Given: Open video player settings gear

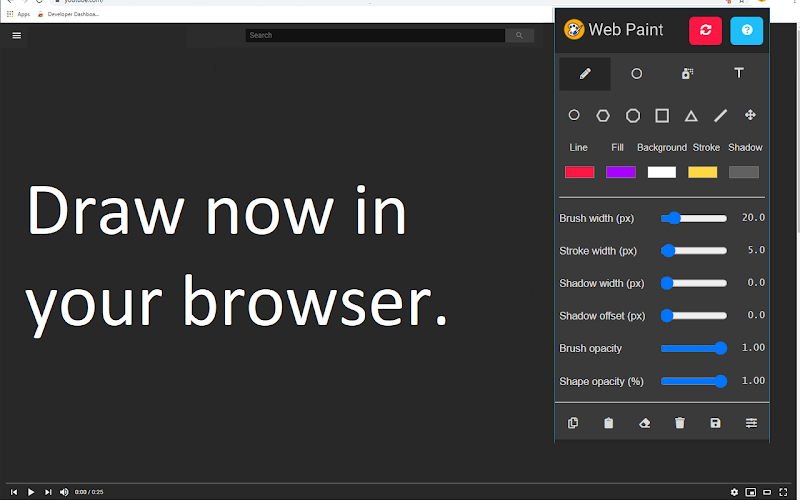Looking at the screenshot, I should coord(734,492).
